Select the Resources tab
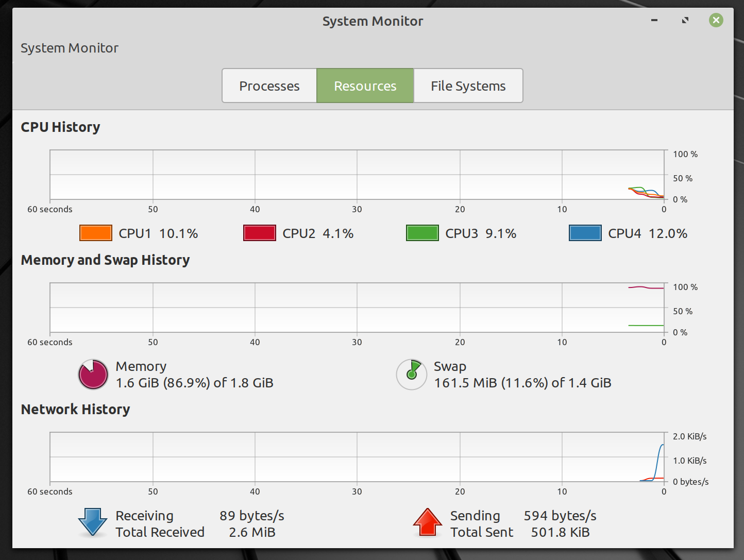Image resolution: width=744 pixels, height=560 pixels. [x=365, y=86]
